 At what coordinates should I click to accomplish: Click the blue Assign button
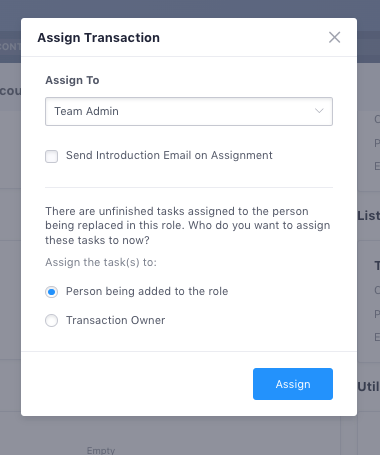coord(293,384)
